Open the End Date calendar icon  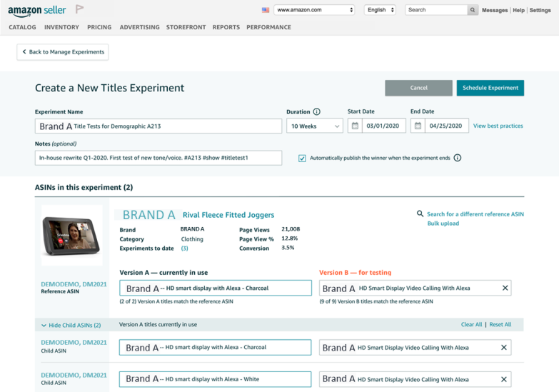[418, 126]
